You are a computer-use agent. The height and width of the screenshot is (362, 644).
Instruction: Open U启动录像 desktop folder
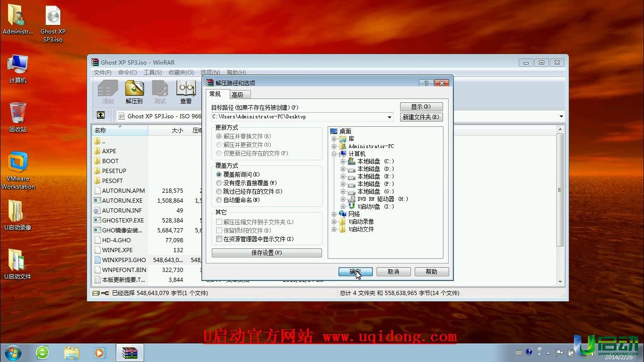[18, 215]
